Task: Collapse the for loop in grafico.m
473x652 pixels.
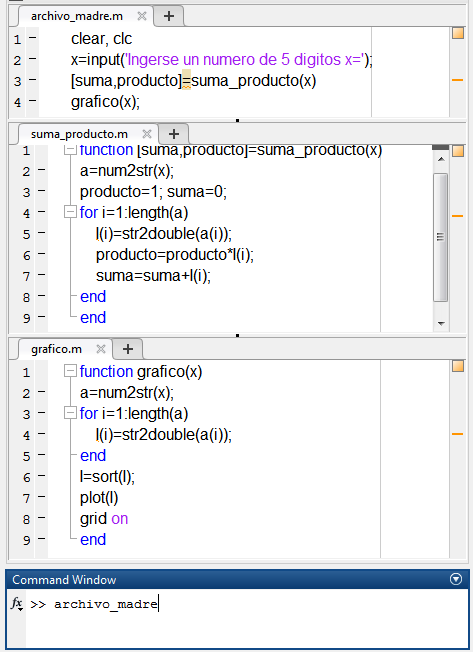Action: (x=70, y=413)
